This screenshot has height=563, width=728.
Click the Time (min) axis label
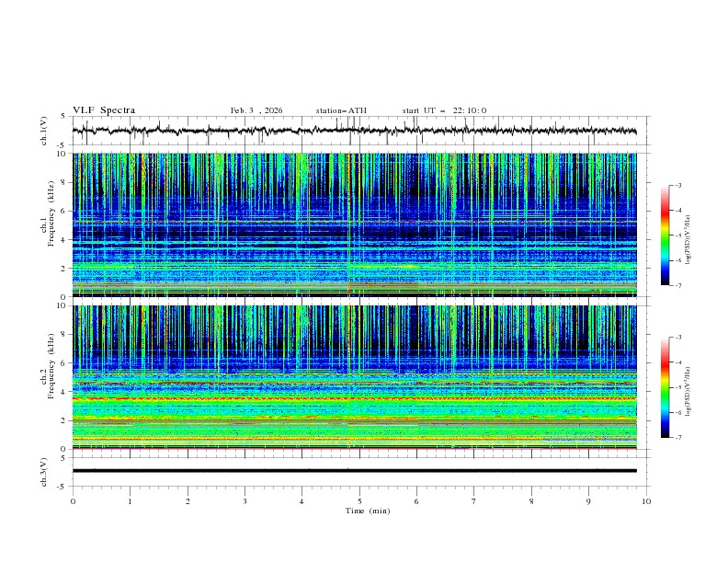(x=366, y=511)
